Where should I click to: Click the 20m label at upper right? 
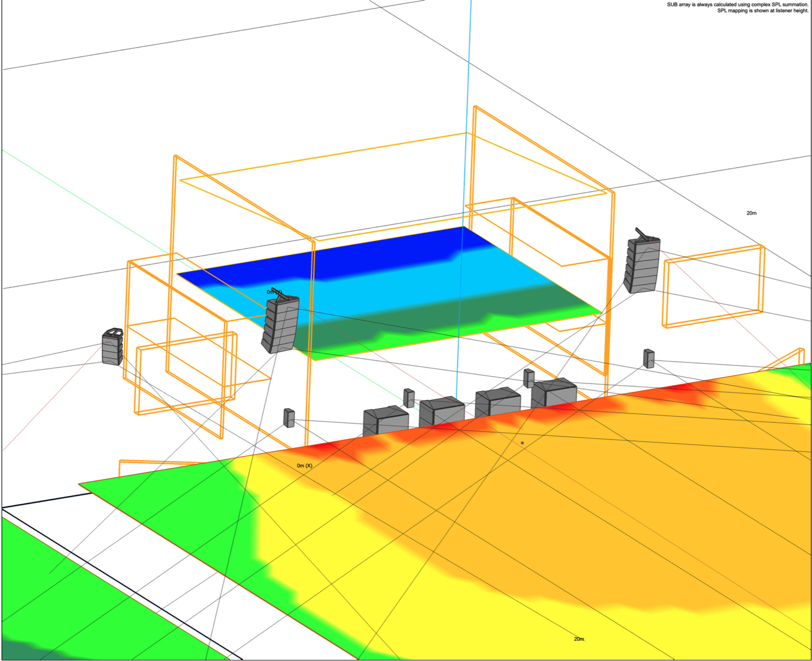751,213
